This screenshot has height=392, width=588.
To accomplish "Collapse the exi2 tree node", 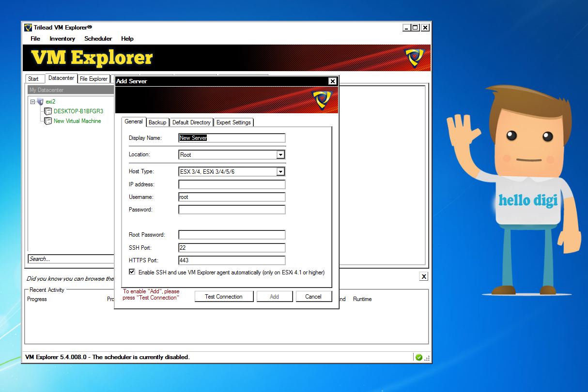I will point(32,102).
